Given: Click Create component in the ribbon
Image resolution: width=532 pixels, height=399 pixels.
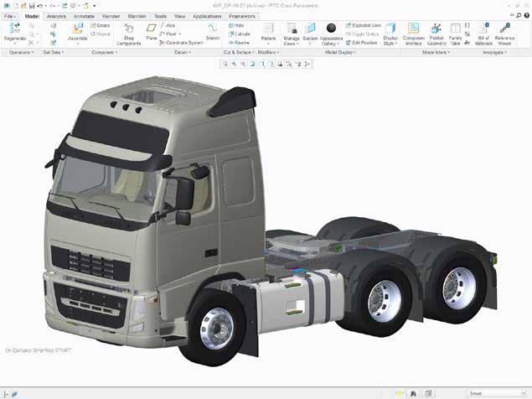Looking at the screenshot, I should 100,25.
